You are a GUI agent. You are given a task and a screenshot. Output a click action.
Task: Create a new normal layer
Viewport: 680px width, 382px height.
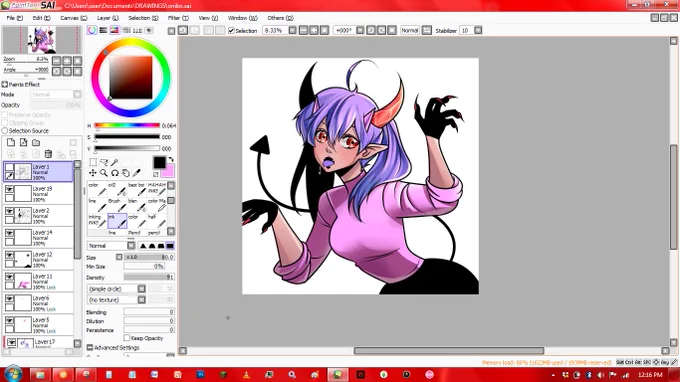tap(11, 142)
